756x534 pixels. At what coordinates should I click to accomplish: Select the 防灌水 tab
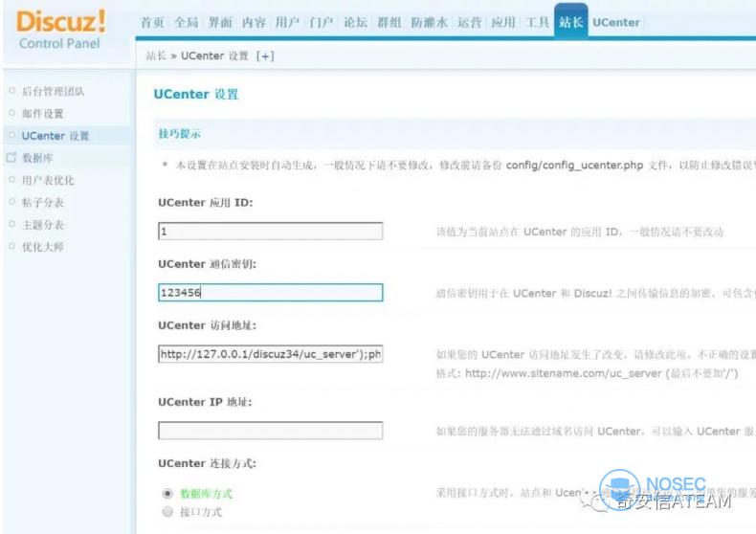coord(429,23)
